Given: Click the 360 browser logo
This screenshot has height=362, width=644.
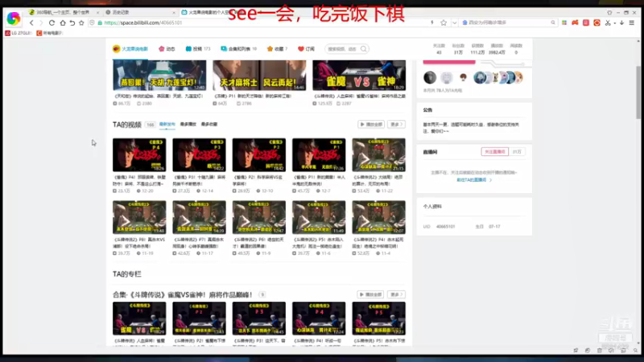Looking at the screenshot, I should (13, 18).
